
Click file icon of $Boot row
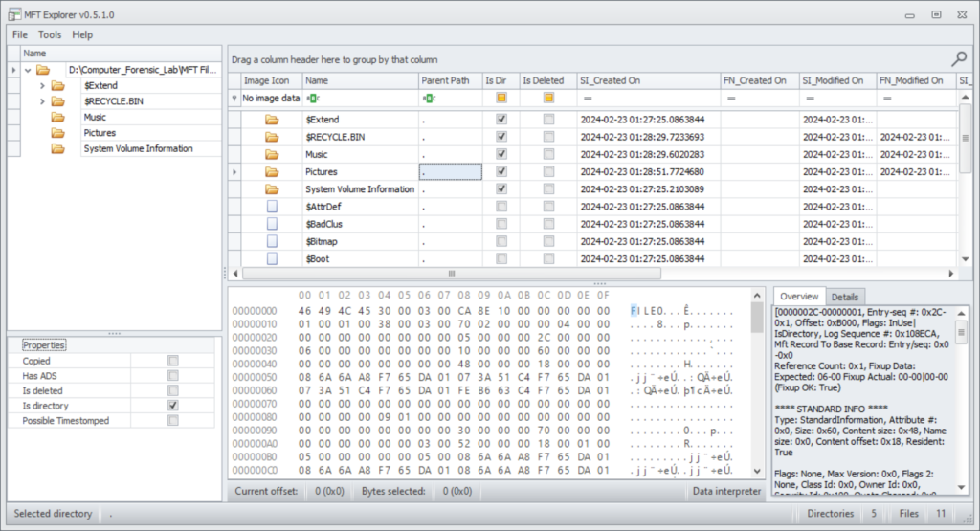pos(272,258)
